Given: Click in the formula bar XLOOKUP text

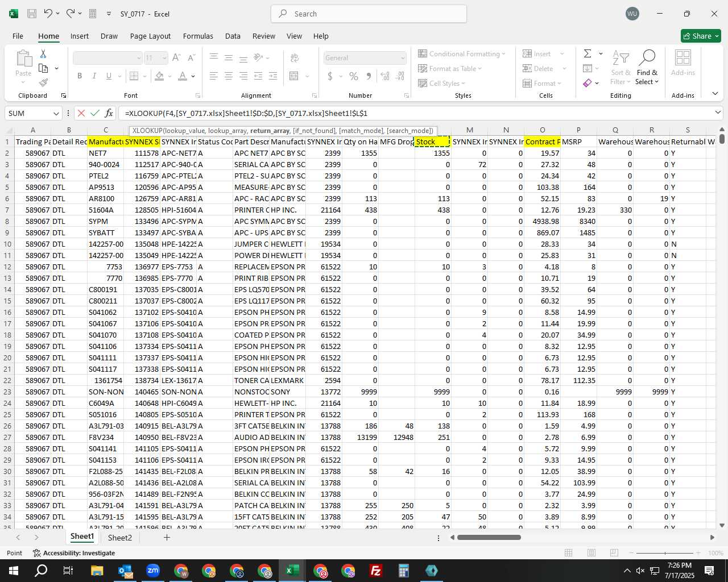Looking at the screenshot, I should coord(246,113).
